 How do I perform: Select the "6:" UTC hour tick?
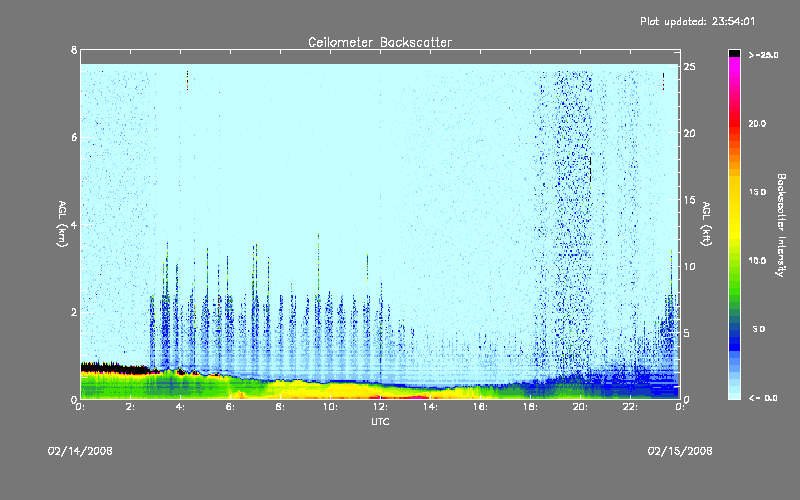231,407
